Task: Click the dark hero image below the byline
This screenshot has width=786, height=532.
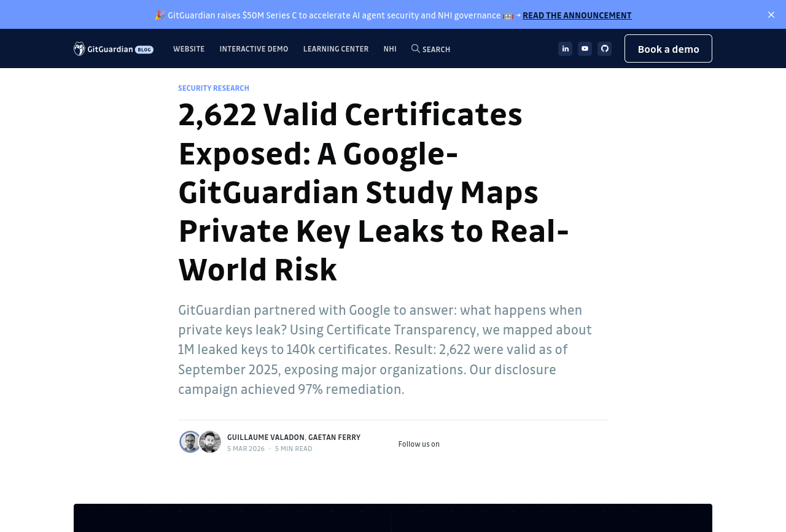Action: (393, 517)
